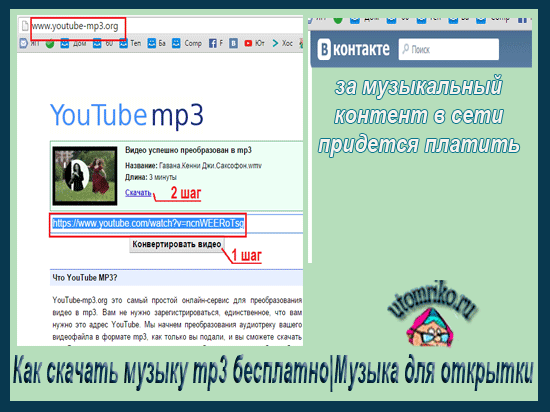This screenshot has height=412, width=550.
Task: Click the ВКонтакте logo
Action: [x=354, y=49]
